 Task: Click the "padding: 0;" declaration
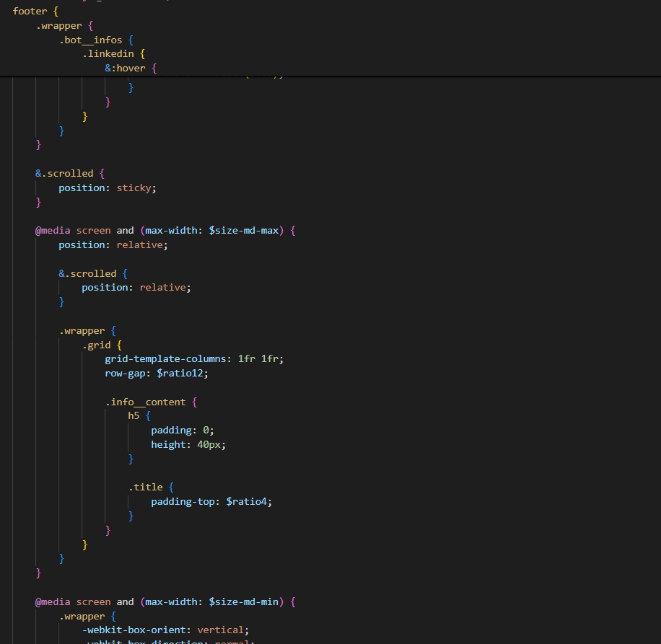(182, 431)
